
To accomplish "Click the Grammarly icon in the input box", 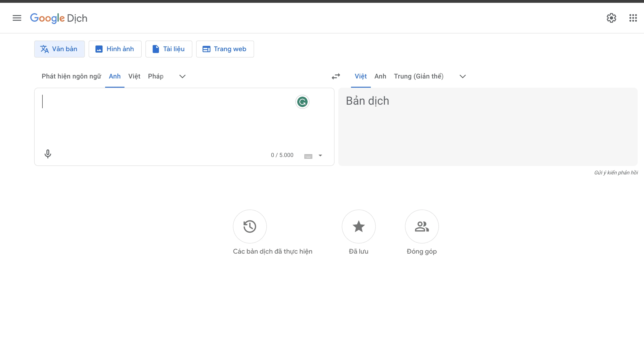I will pos(302,102).
